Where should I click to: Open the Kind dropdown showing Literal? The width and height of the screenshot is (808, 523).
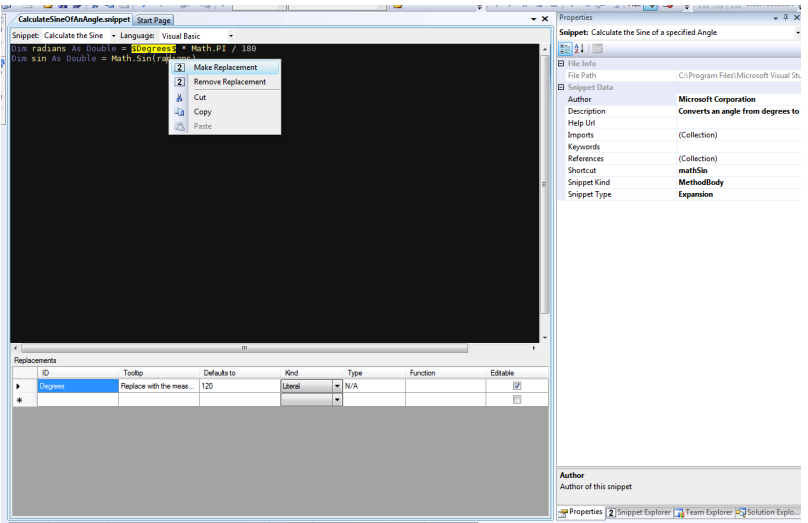tap(337, 386)
